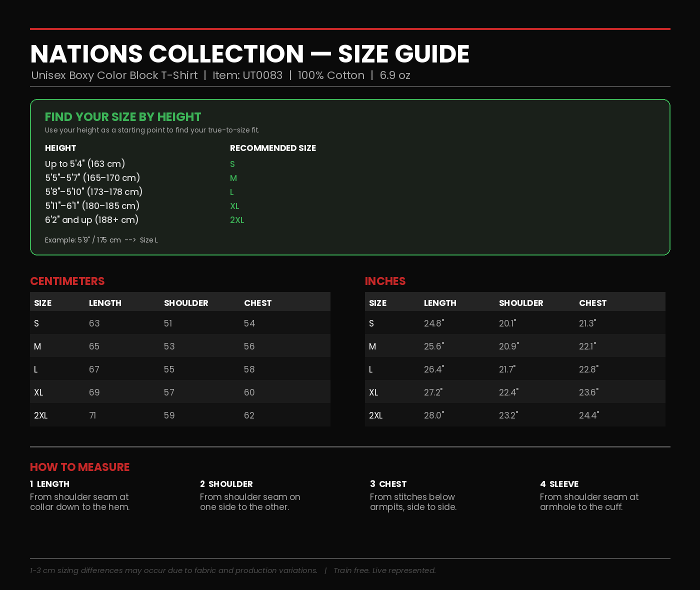700x590 pixels.
Task: Click the SHOULDER header in centimeters table
Action: coord(186,303)
